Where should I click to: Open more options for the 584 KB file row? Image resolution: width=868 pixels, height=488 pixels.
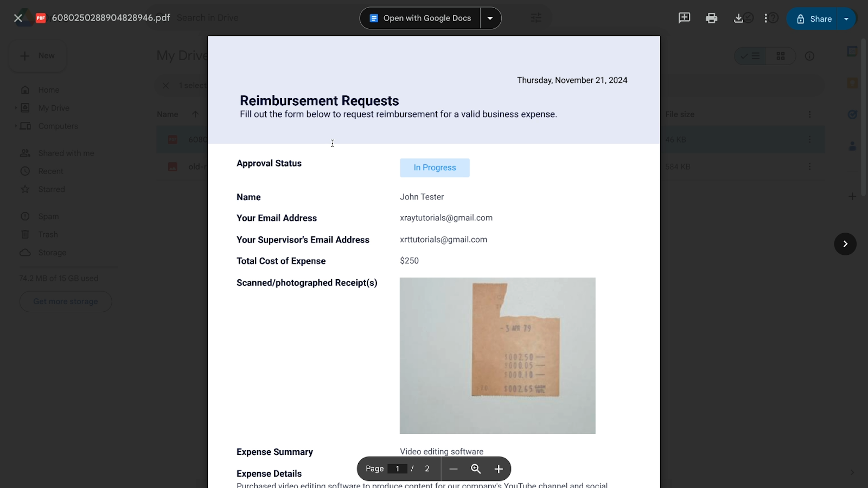[x=809, y=166]
